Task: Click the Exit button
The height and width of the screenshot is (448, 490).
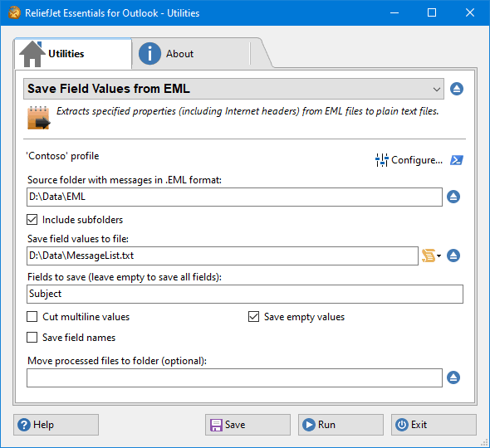Action: coord(434,425)
